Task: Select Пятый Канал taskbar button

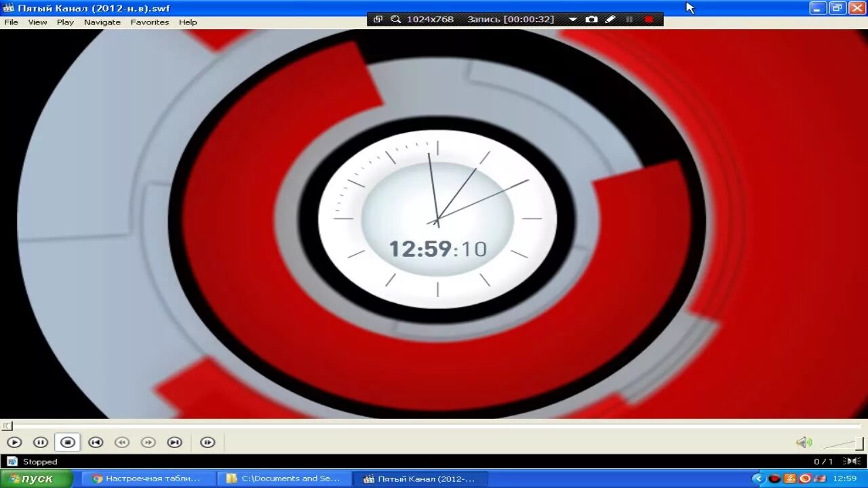Action: [419, 479]
